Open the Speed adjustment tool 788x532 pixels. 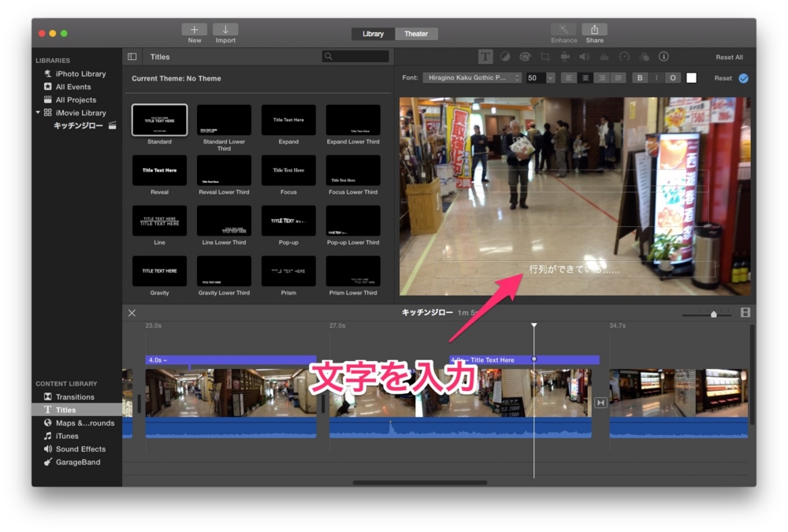[x=624, y=57]
